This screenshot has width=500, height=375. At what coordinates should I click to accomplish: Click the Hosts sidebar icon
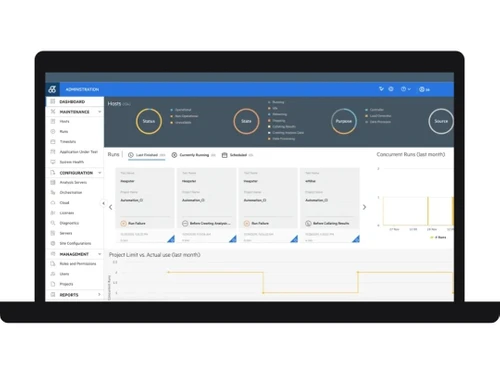pos(53,121)
